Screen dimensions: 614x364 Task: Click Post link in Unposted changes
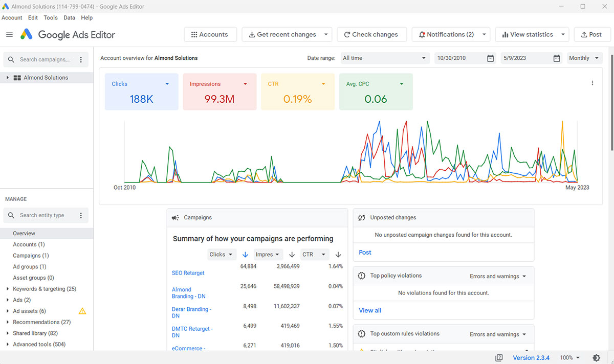[365, 253]
